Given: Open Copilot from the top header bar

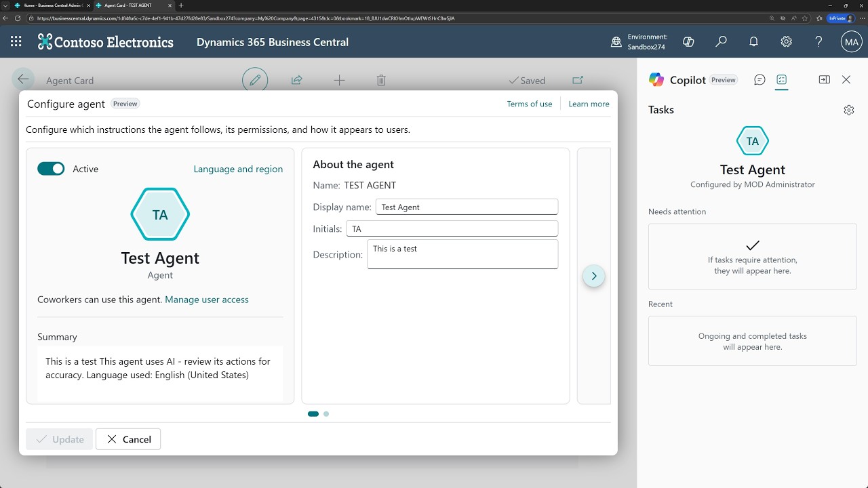Looking at the screenshot, I should (x=688, y=42).
